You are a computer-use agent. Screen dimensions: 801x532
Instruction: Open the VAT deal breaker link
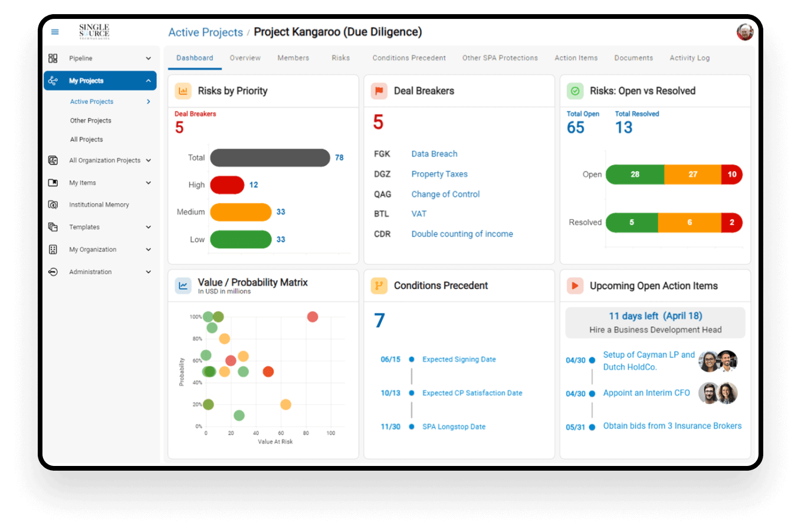pyautogui.click(x=419, y=214)
